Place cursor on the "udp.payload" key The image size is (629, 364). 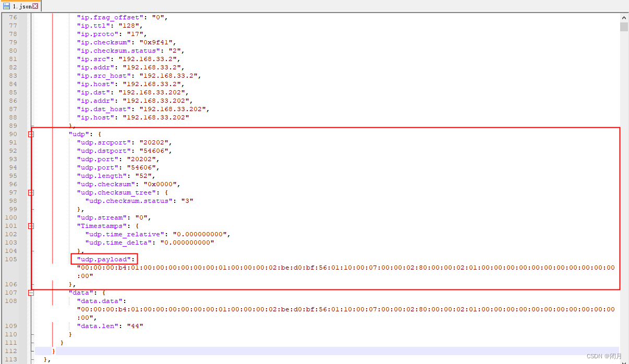pos(103,259)
